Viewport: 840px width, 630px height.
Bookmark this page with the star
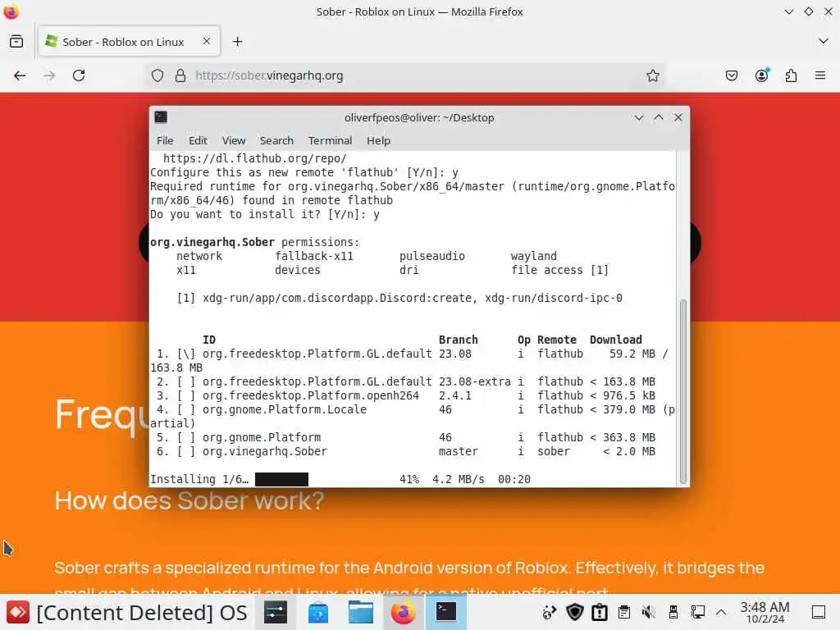click(652, 75)
